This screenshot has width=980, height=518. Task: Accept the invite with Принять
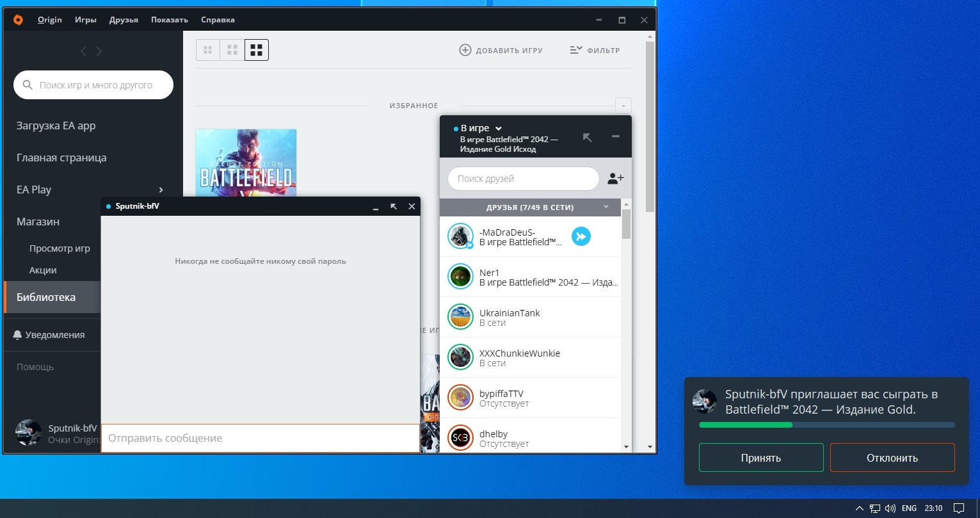tap(761, 458)
